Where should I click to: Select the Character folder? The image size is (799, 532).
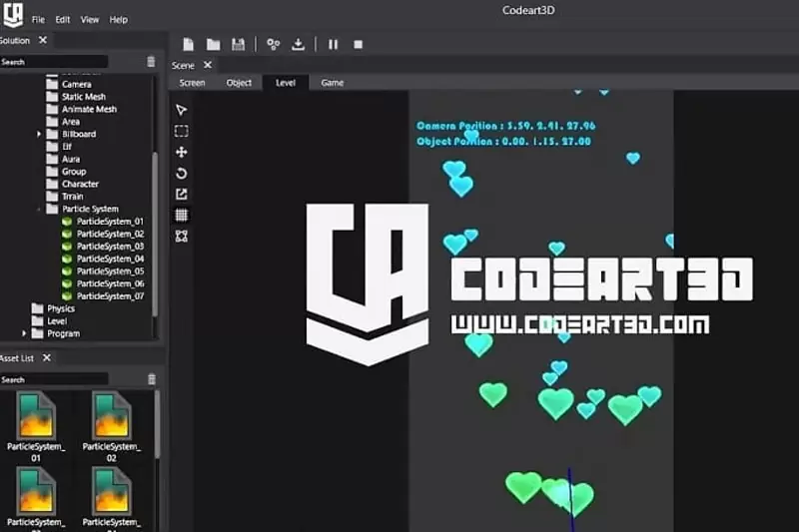(72, 184)
